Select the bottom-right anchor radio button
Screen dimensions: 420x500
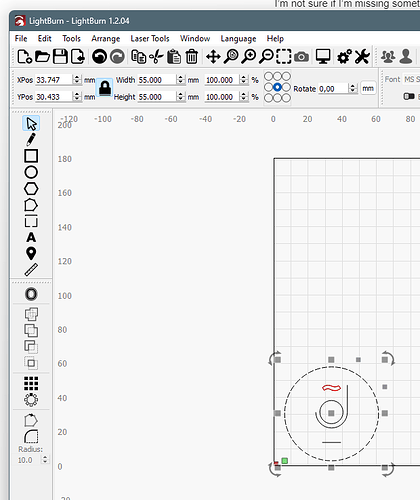tap(286, 98)
